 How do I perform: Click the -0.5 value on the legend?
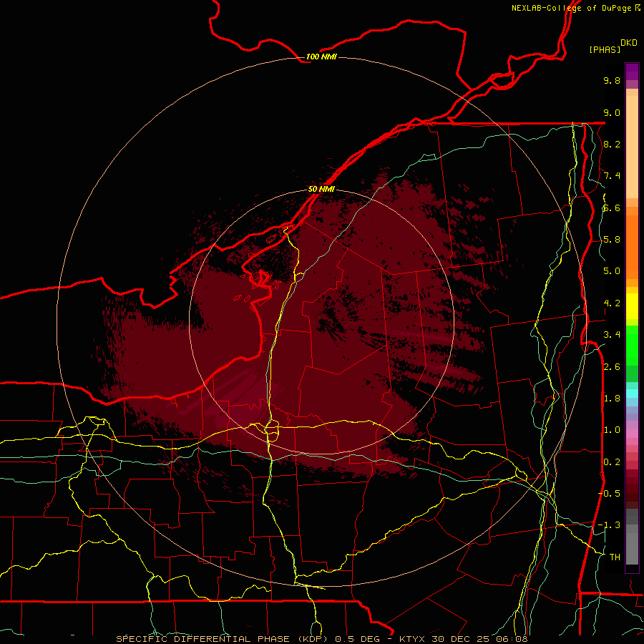click(x=609, y=493)
